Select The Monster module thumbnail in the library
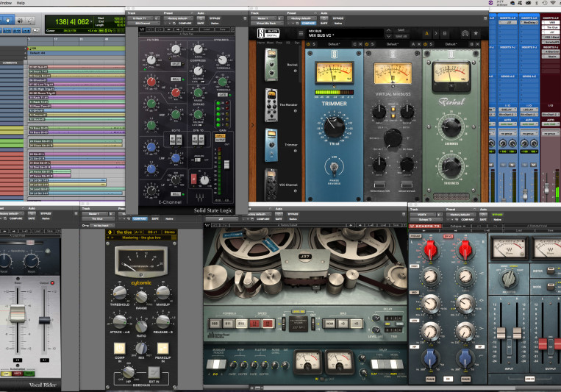Screen dimensions: 561x392 pyautogui.click(x=271, y=105)
